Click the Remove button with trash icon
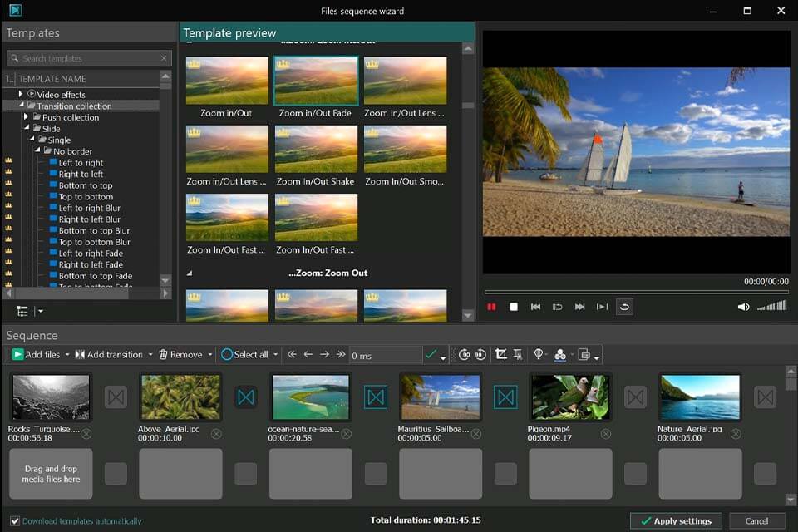 click(180, 354)
